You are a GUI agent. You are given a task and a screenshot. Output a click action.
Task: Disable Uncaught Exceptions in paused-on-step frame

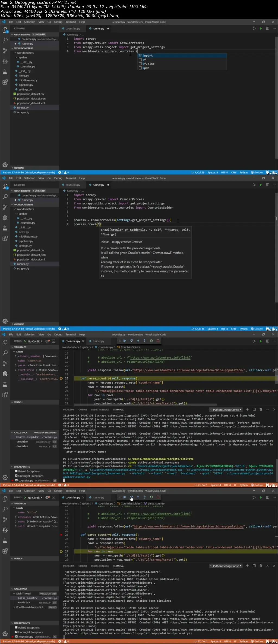16,632
